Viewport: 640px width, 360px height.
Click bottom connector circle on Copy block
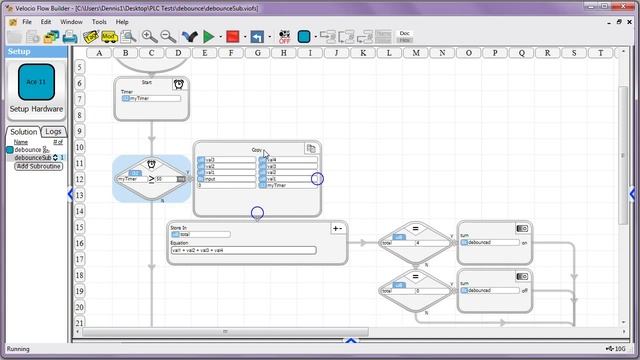pyautogui.click(x=257, y=213)
